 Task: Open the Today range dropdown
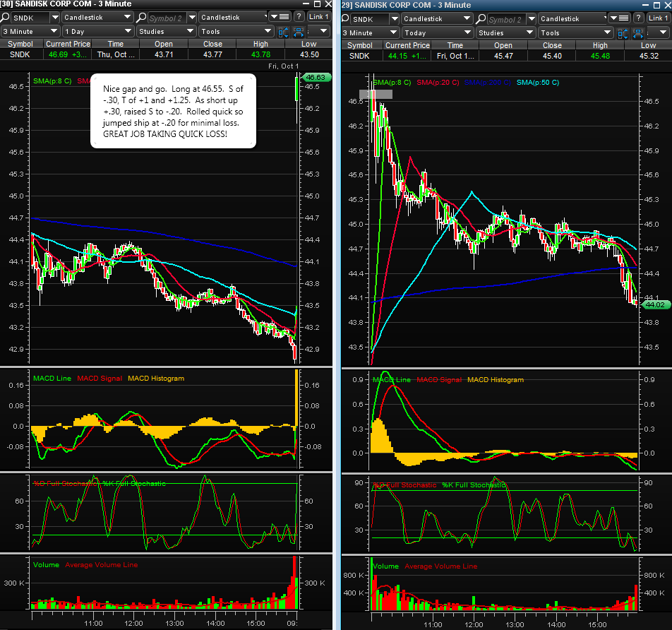[437, 33]
